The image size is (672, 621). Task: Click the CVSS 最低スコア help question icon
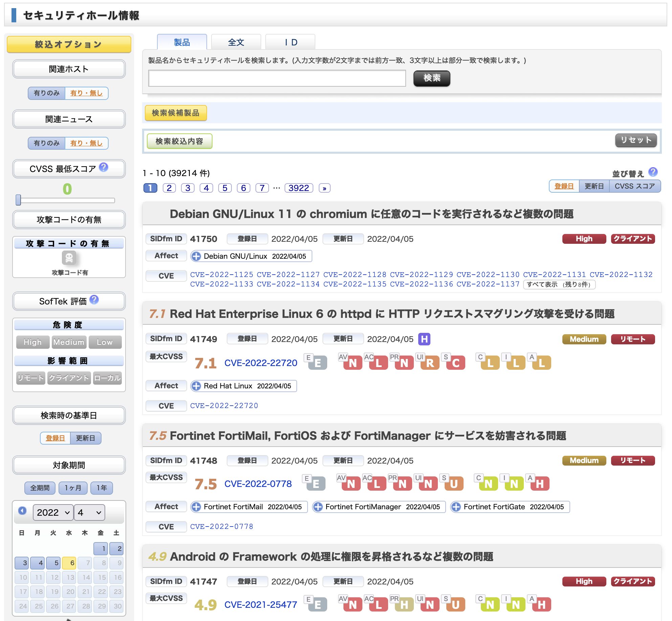click(x=104, y=167)
